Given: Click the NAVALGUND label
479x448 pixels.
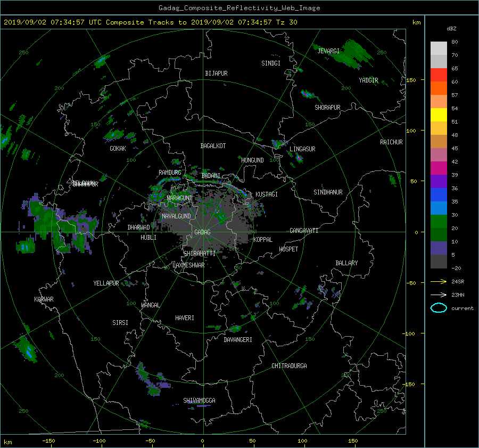Looking at the screenshot, I should pos(176,216).
